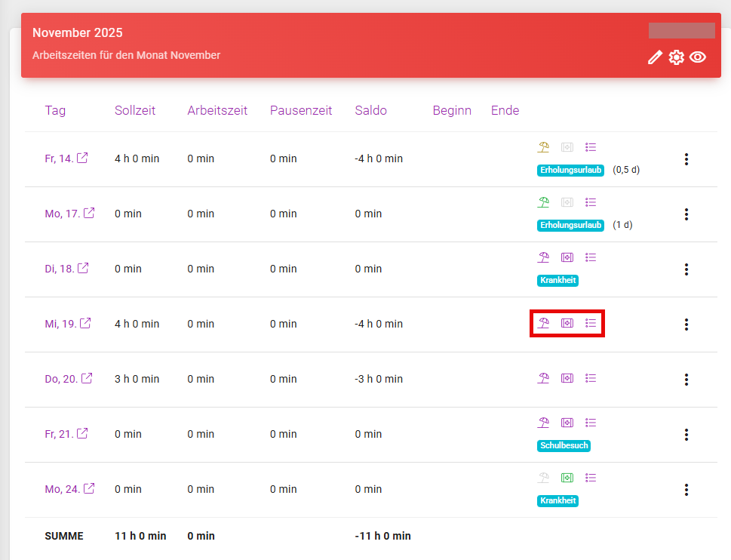Click the list icon for Mi, 19.
The image size is (731, 560).
pos(591,323)
